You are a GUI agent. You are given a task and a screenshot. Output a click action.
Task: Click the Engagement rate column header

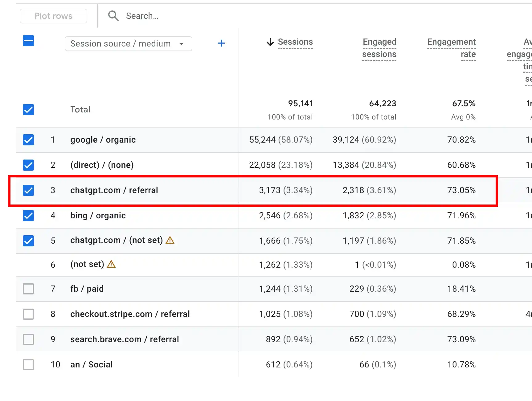click(x=451, y=48)
